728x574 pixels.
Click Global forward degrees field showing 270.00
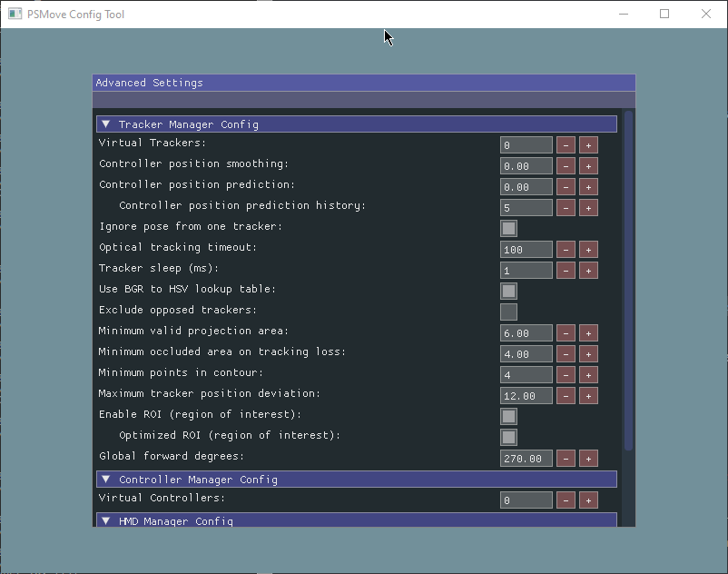[x=526, y=459]
